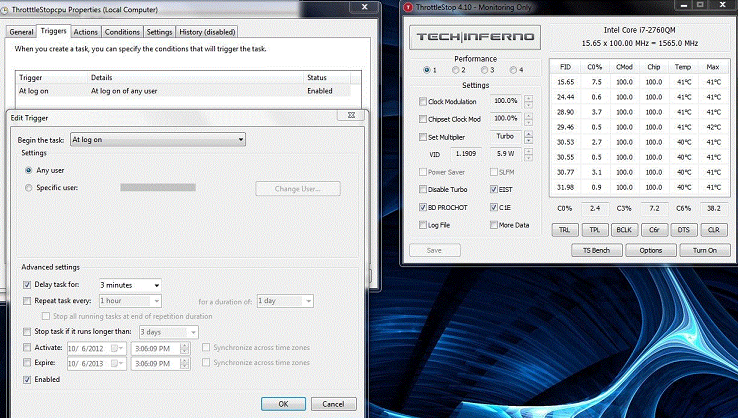The width and height of the screenshot is (738, 418).
Task: Open TS Bench in ThrottleStop
Action: (x=597, y=250)
